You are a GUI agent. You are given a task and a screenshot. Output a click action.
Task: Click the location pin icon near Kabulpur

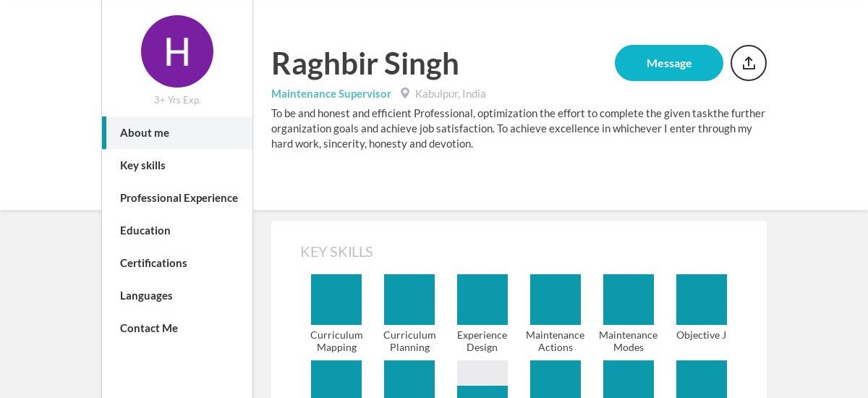pyautogui.click(x=405, y=93)
